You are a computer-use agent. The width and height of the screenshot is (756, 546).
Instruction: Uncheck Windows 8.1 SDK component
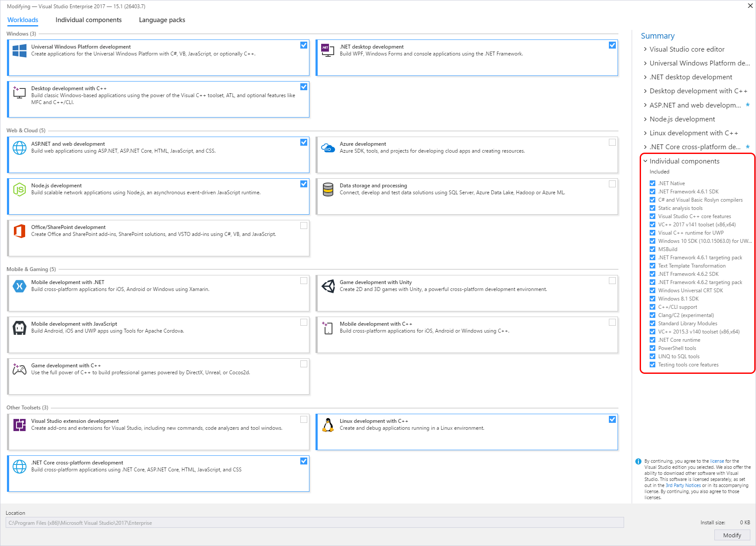(x=652, y=299)
